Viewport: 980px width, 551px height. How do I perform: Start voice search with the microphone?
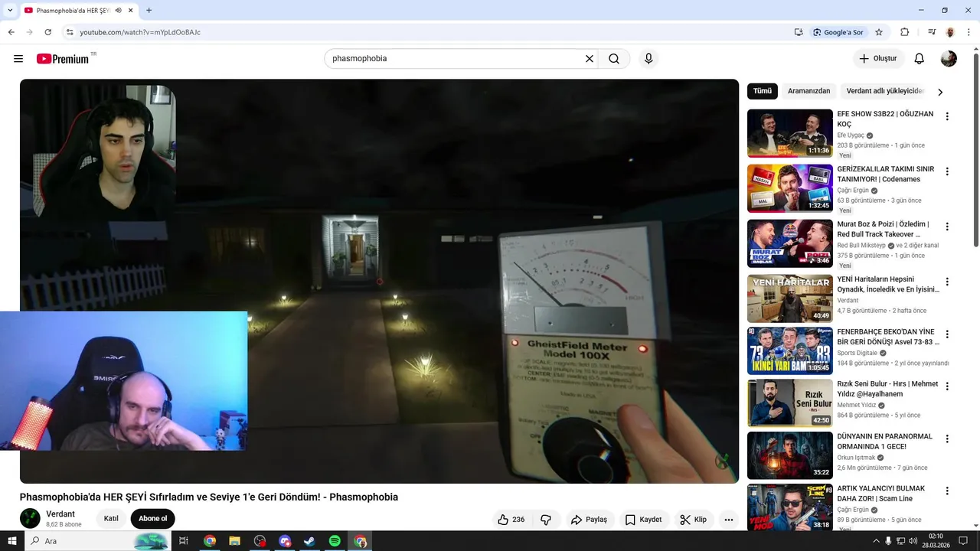coord(648,59)
